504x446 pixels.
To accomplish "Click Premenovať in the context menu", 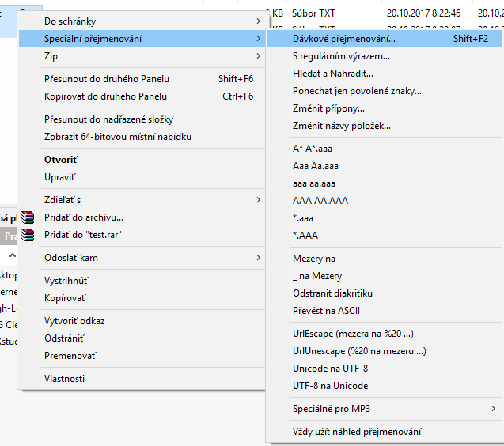I will pyautogui.click(x=69, y=356).
